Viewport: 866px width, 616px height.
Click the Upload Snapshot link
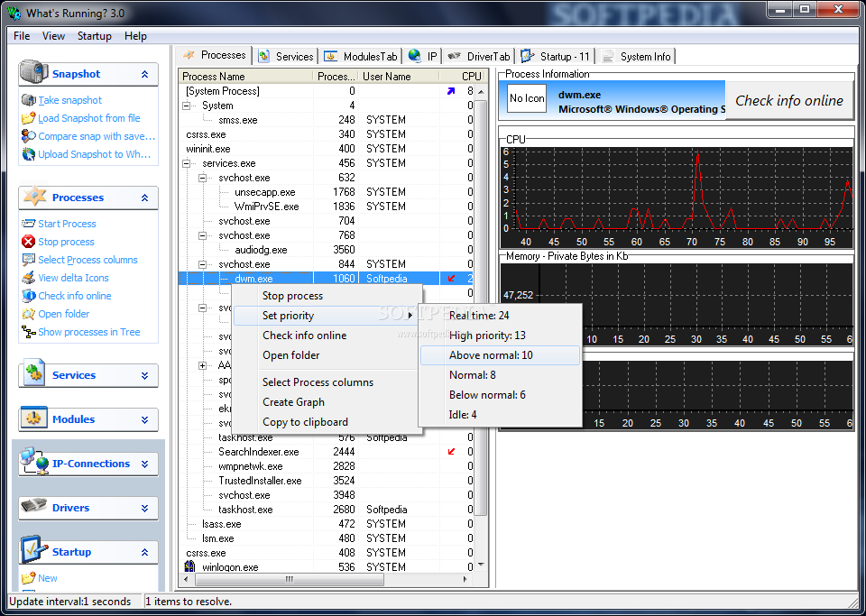coord(94,154)
